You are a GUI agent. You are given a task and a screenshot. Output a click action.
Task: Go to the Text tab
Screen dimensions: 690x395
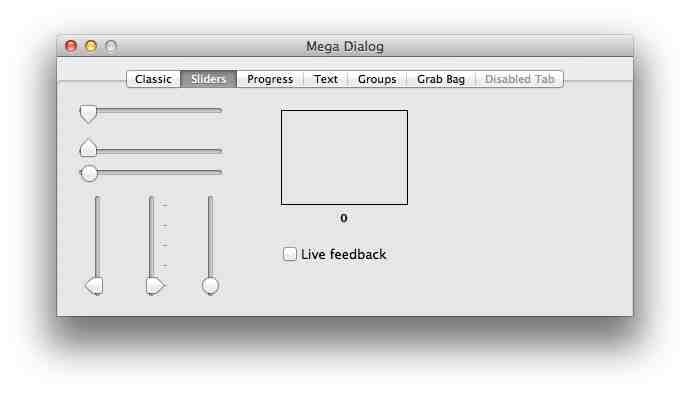click(326, 79)
